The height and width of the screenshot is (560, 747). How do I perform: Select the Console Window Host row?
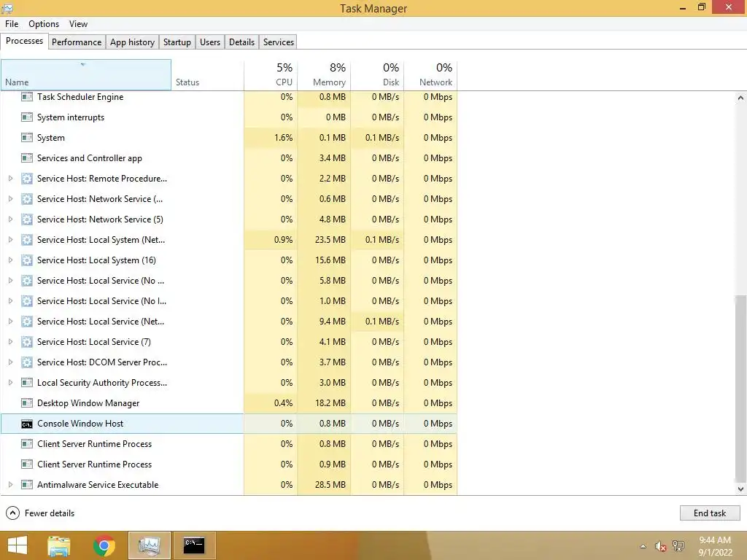(228, 424)
